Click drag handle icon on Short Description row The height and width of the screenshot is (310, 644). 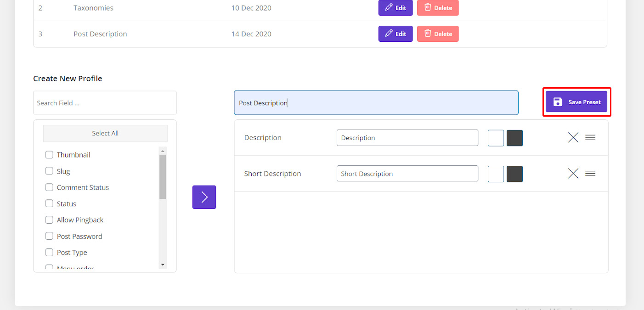pos(590,173)
